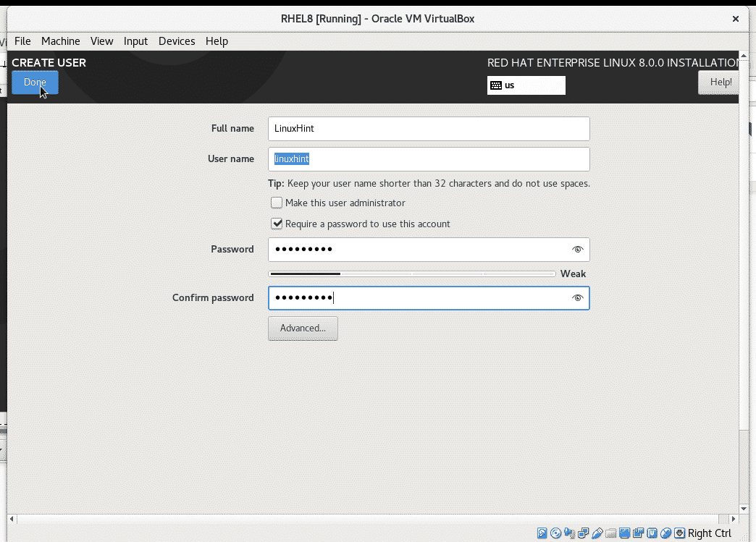756x542 pixels.
Task: Click the horizontal scrollbar right arrow
Action: pos(734,519)
